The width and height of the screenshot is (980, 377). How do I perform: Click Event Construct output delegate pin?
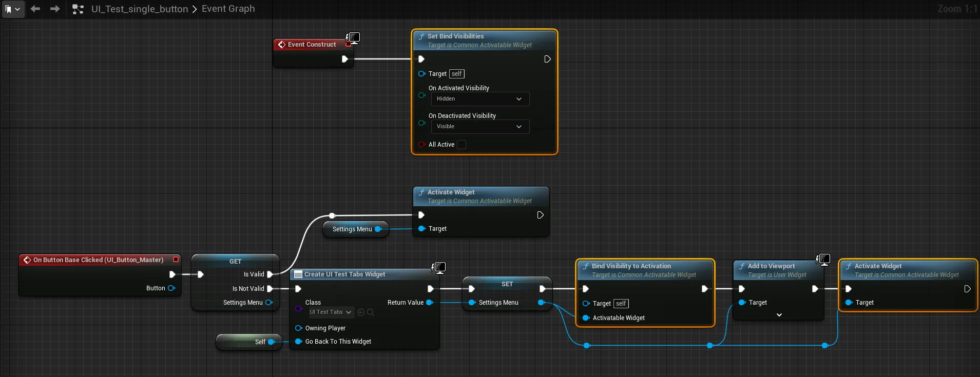(x=349, y=45)
